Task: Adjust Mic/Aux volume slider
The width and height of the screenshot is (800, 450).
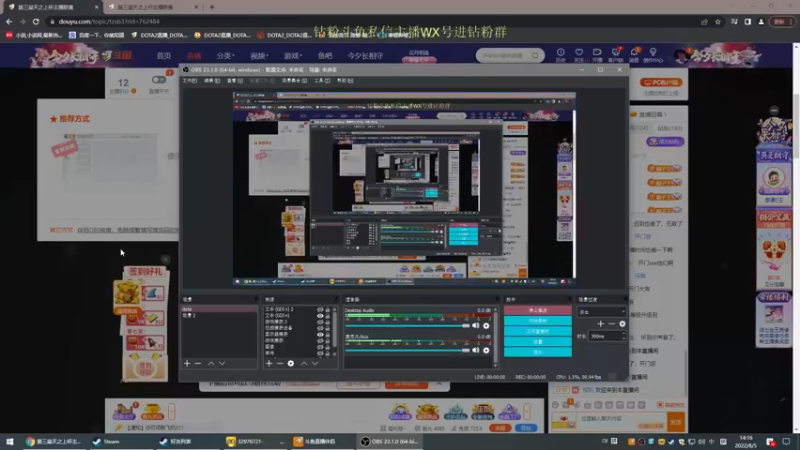Action: tap(407, 350)
